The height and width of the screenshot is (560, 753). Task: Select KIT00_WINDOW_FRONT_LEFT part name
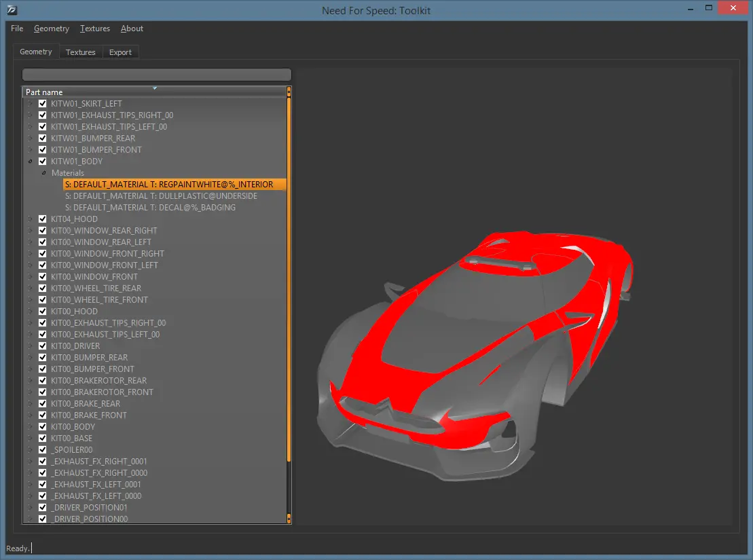[104, 265]
